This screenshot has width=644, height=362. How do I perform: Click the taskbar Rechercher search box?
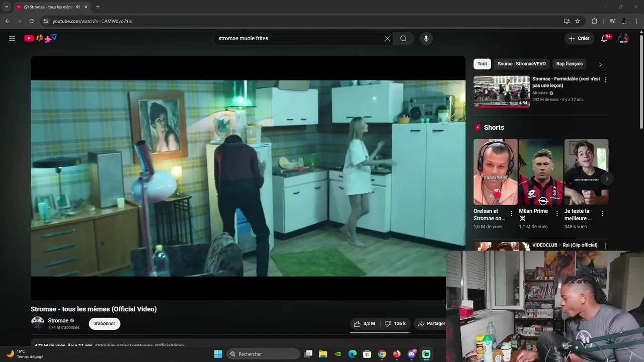click(262, 354)
